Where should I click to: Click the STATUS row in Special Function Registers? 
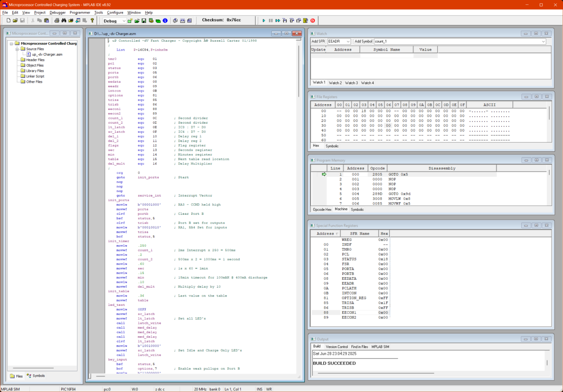(351, 259)
